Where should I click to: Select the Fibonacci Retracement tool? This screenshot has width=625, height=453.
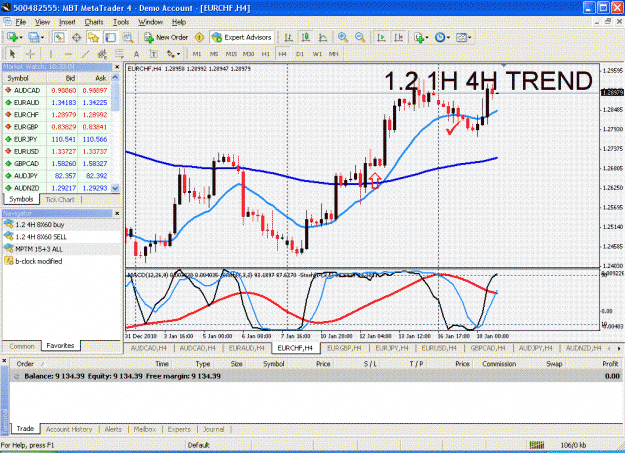(119, 54)
